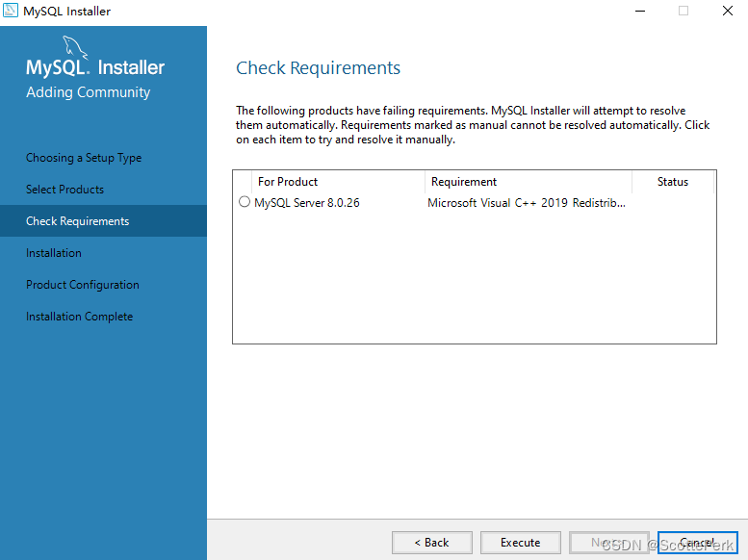Open the Installation Complete step
The width and height of the screenshot is (748, 560).
pos(79,317)
